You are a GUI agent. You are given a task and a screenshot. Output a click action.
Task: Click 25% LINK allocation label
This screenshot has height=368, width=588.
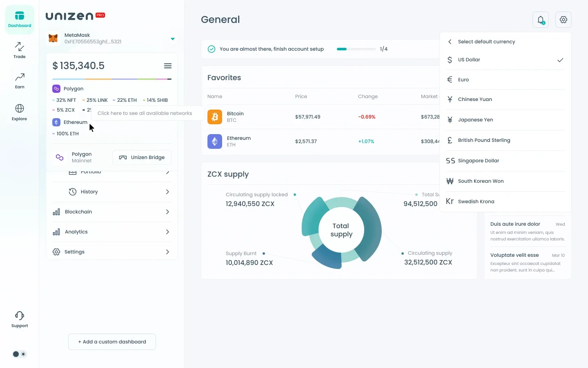[x=95, y=100]
